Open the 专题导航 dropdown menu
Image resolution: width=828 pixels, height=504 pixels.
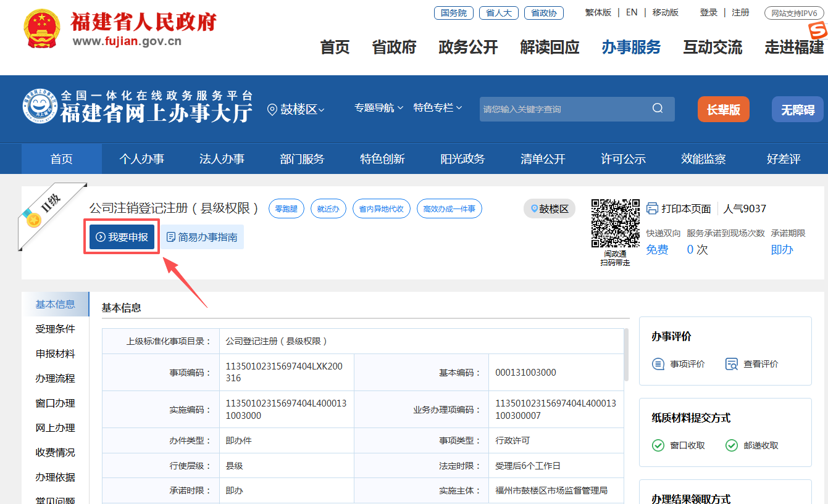[378, 108]
